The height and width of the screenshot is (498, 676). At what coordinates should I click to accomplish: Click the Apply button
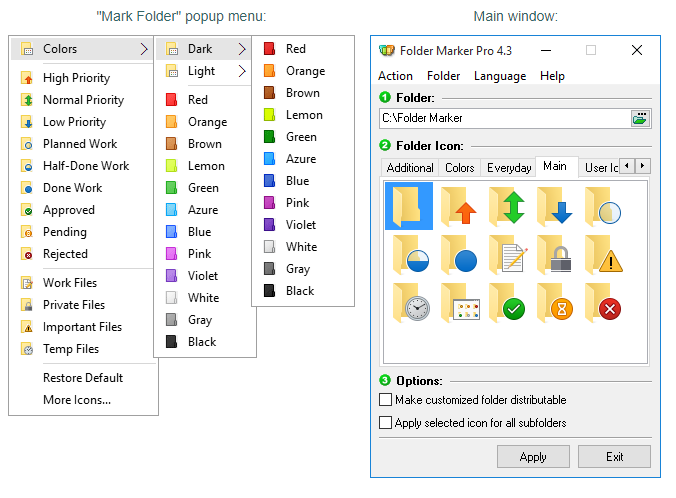[533, 457]
